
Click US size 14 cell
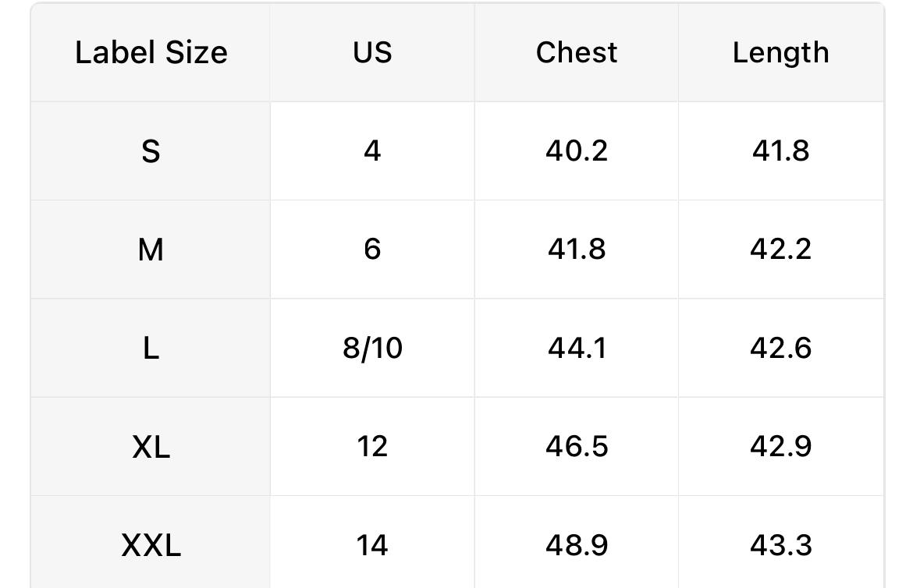[372, 544]
